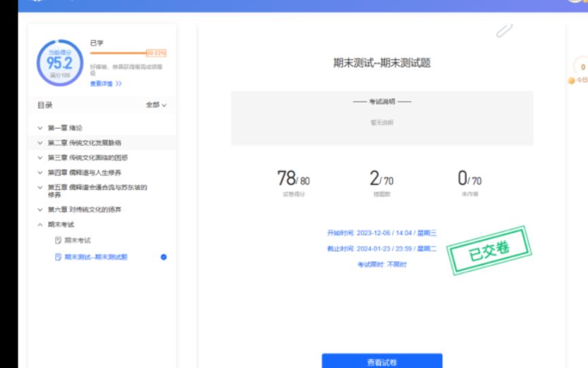
Task: Click the 开始时间 2023-12-06 line
Action: pos(382,233)
